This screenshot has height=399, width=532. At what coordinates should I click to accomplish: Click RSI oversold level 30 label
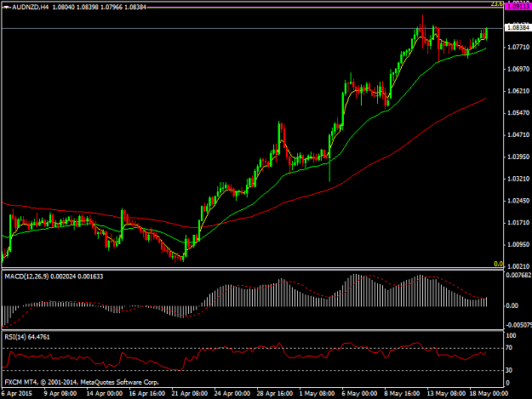(x=509, y=370)
